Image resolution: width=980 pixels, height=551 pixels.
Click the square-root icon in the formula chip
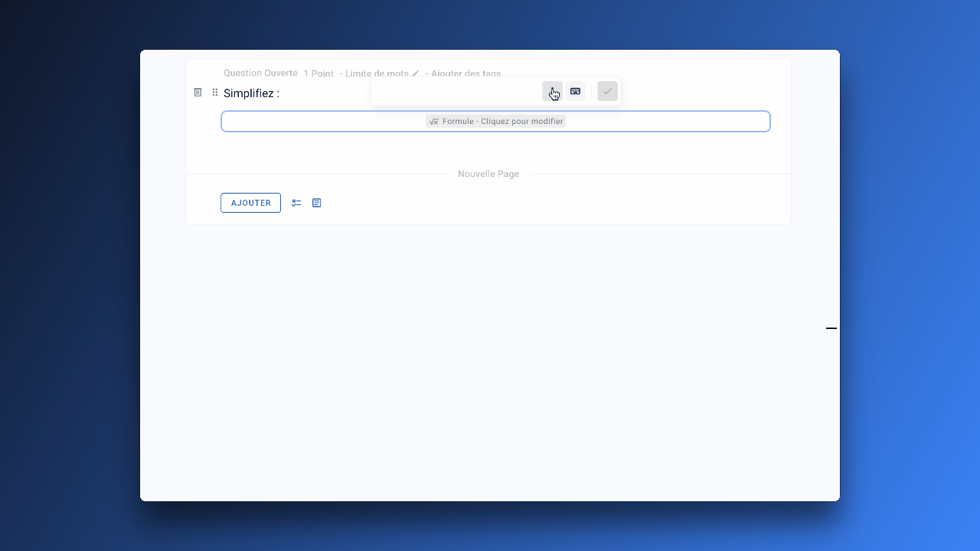pos(434,122)
